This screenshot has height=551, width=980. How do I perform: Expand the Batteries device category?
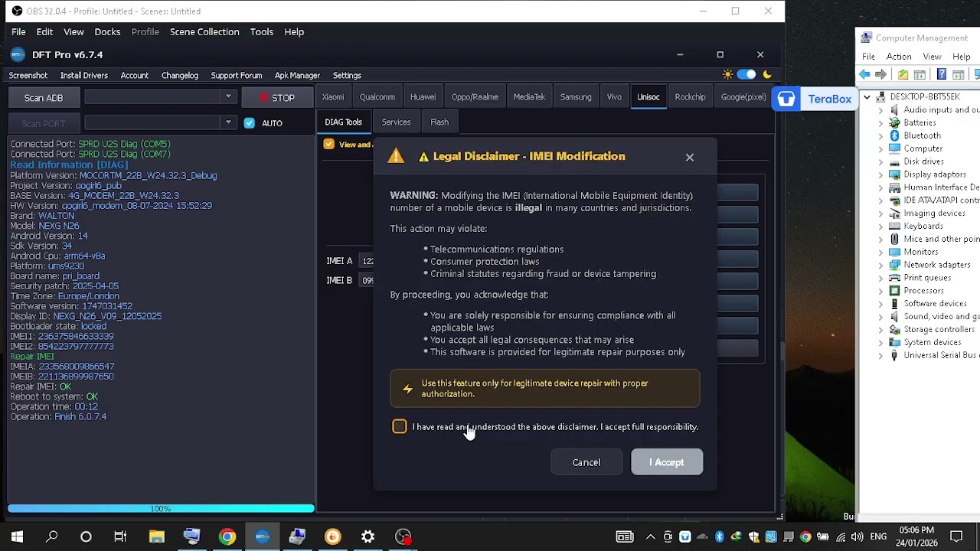880,123
